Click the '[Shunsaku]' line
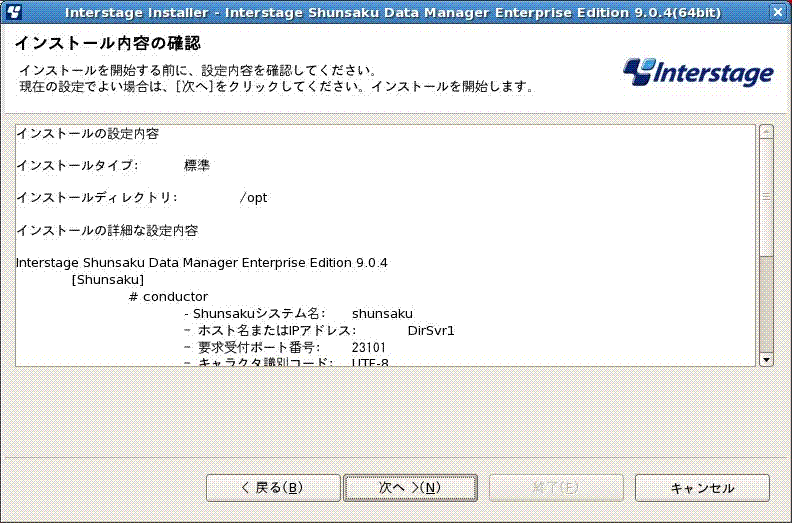Image resolution: width=792 pixels, height=523 pixels. [108, 280]
